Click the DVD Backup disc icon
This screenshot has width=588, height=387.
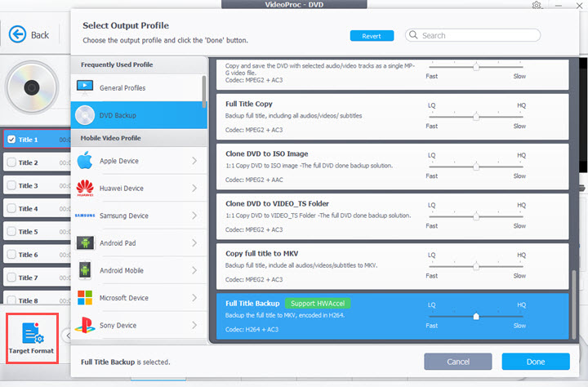click(x=85, y=115)
